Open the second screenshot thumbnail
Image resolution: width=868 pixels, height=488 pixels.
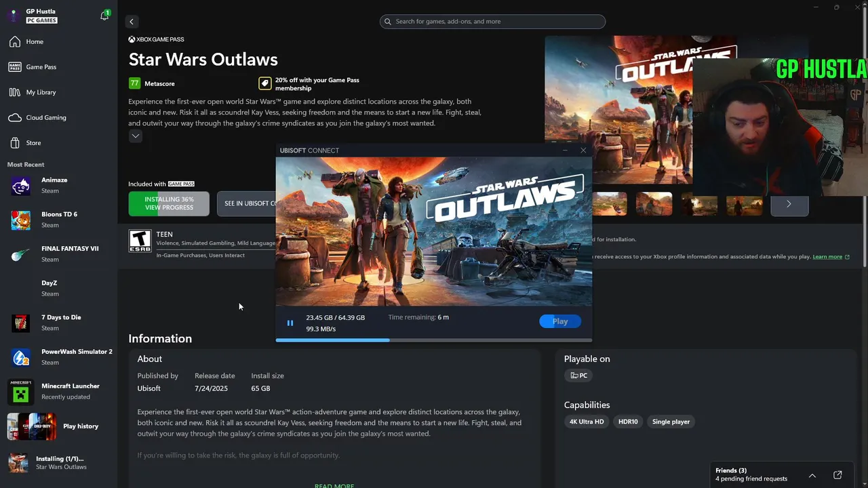654,203
